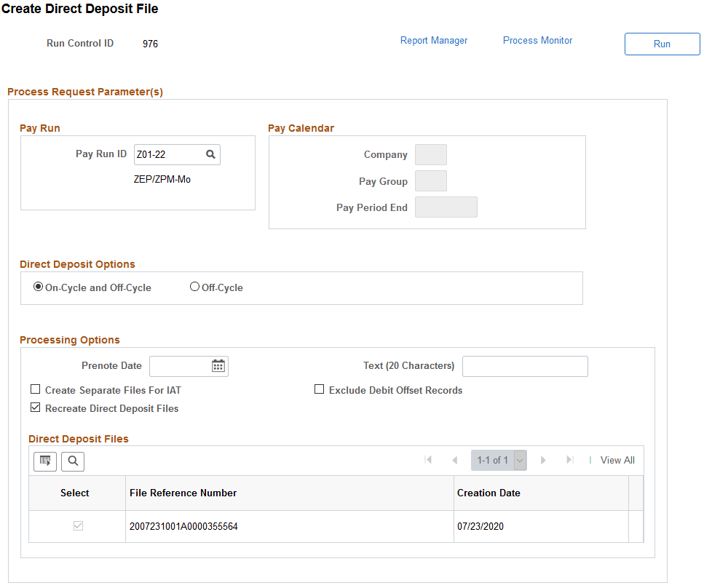This screenshot has width=704, height=588.
Task: Check Exclude Debit Offset Records
Action: 319,389
